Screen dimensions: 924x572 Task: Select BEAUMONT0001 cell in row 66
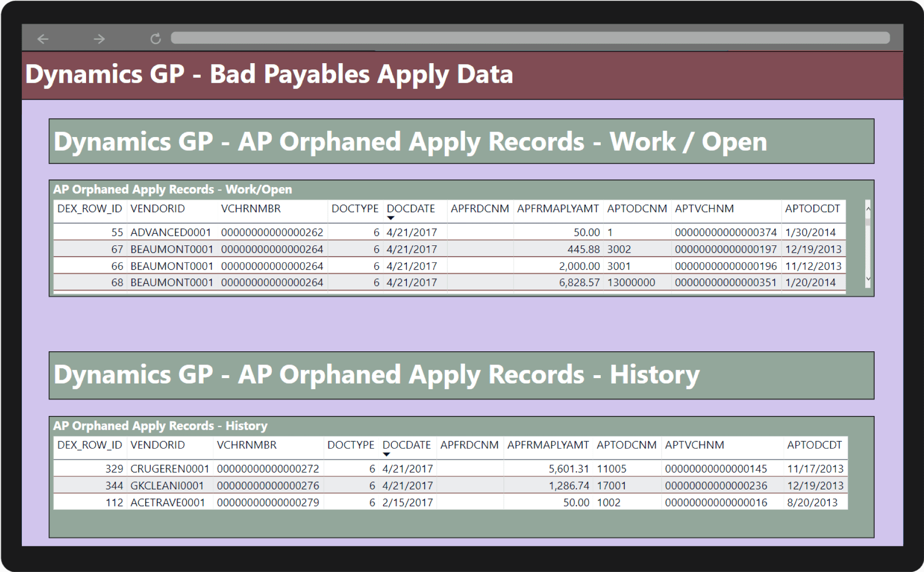[172, 266]
